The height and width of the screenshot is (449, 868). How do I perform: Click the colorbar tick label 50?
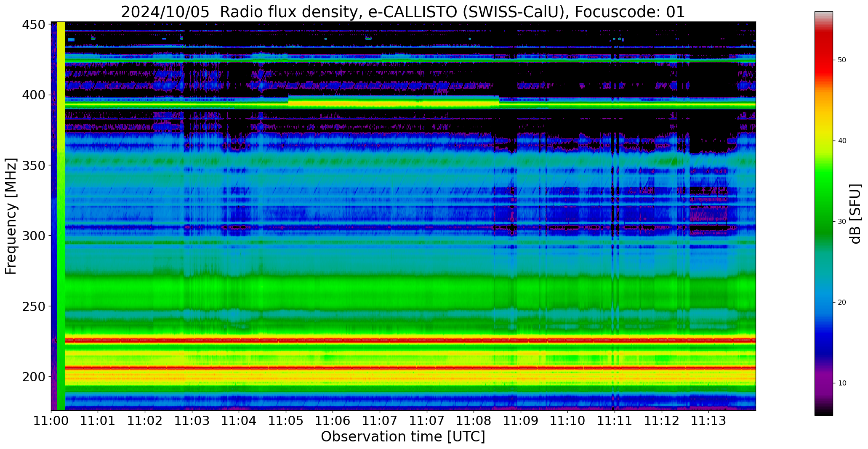842,60
